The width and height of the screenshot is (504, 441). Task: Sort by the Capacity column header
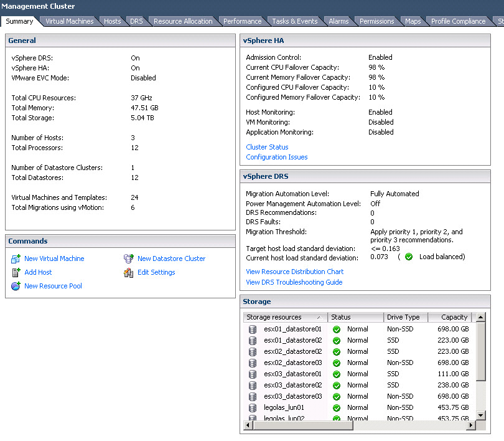tap(450, 317)
